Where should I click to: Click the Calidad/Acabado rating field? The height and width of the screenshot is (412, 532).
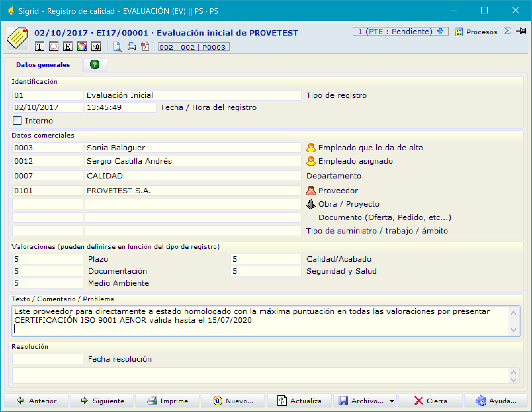coord(266,259)
